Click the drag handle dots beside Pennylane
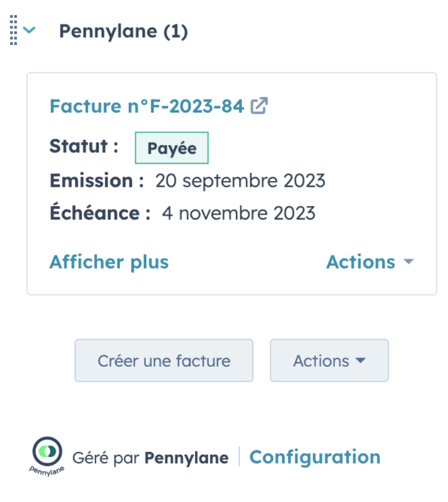This screenshot has height=502, width=448. point(14,30)
